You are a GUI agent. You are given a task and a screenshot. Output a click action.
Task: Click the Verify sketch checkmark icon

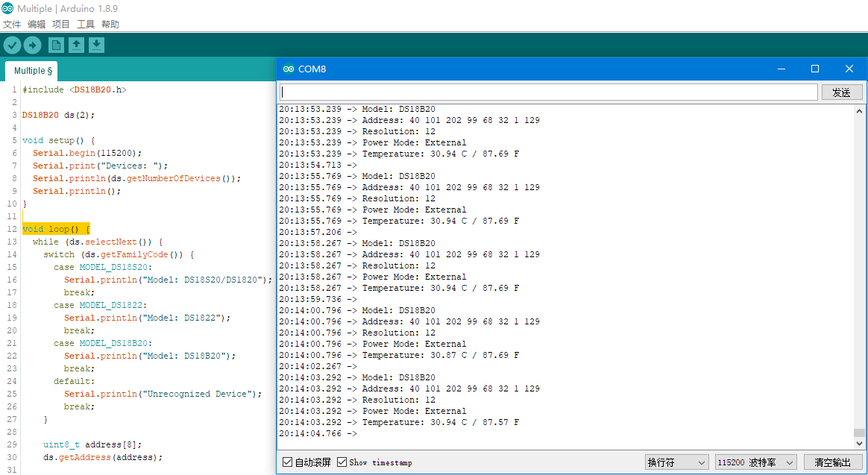[x=12, y=45]
